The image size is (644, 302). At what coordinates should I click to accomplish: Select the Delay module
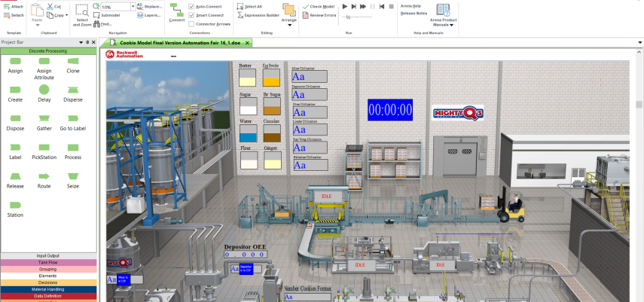[x=44, y=93]
